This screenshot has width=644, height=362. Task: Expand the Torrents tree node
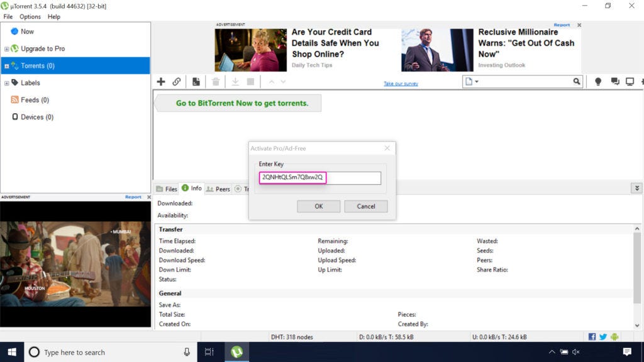click(6, 66)
